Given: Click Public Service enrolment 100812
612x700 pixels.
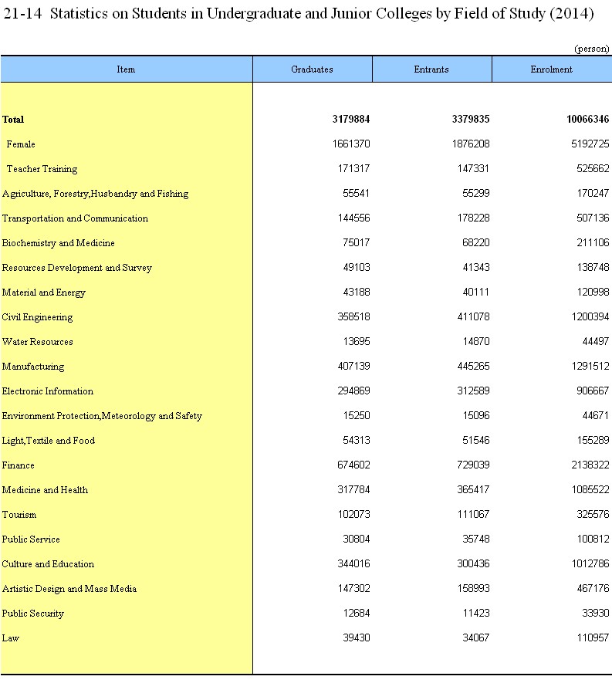Looking at the screenshot, I should click(x=593, y=539).
